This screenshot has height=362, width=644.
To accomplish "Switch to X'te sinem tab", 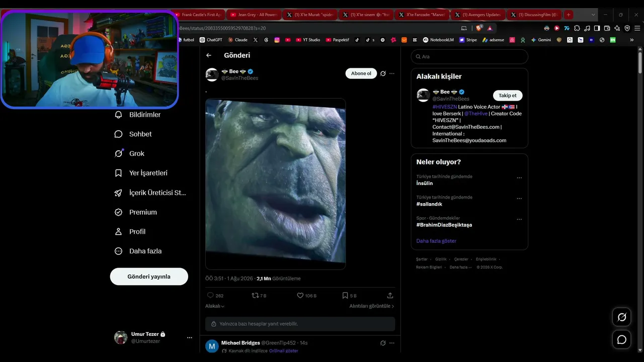I will [x=366, y=15].
